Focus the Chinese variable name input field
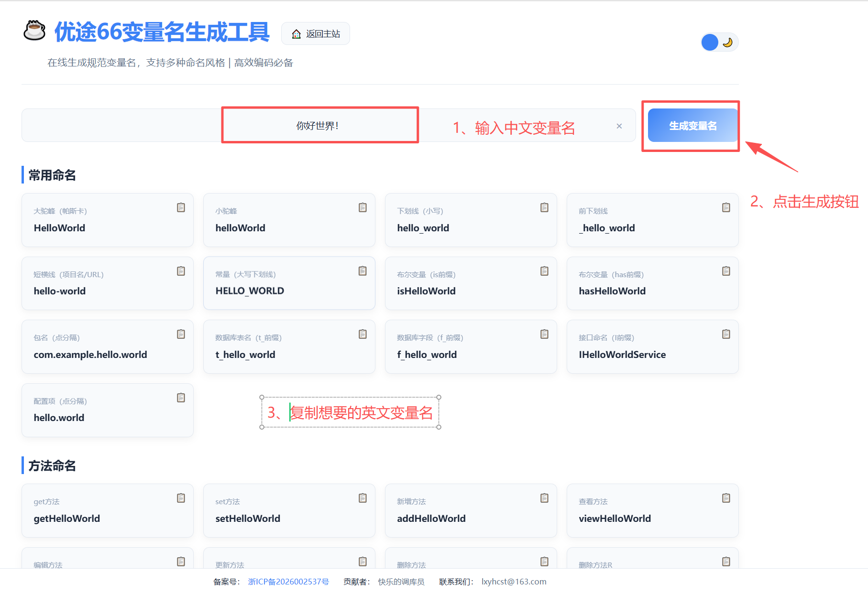868x594 pixels. [x=329, y=125]
